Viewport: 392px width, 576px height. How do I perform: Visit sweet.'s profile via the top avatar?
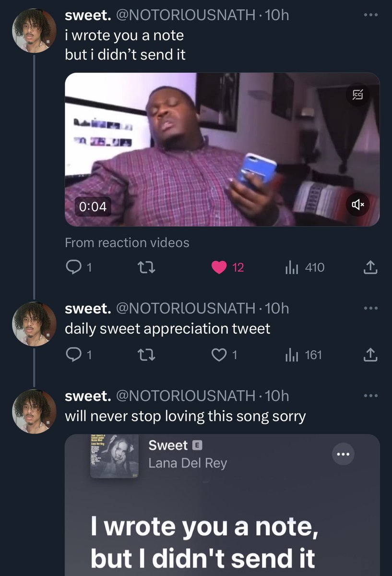click(x=34, y=31)
